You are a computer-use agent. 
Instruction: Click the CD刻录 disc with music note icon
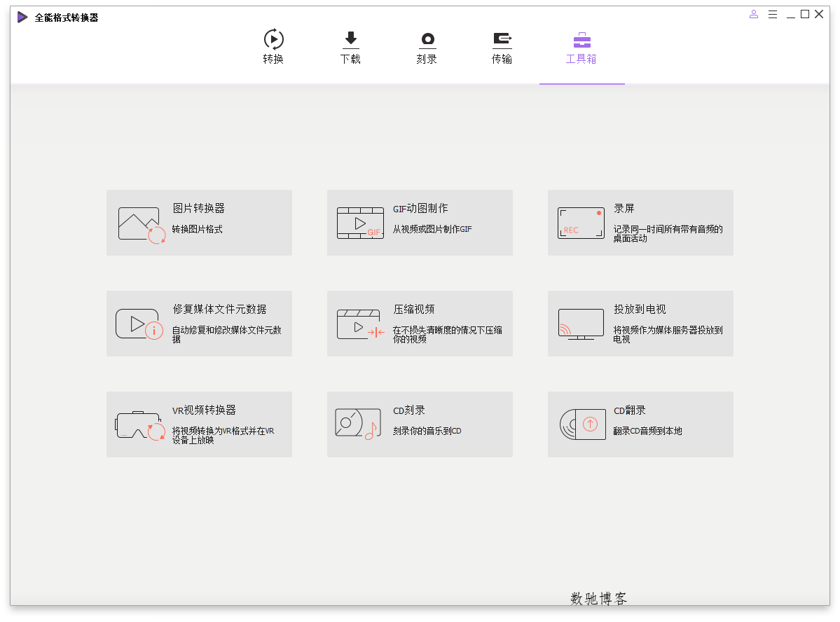point(358,424)
